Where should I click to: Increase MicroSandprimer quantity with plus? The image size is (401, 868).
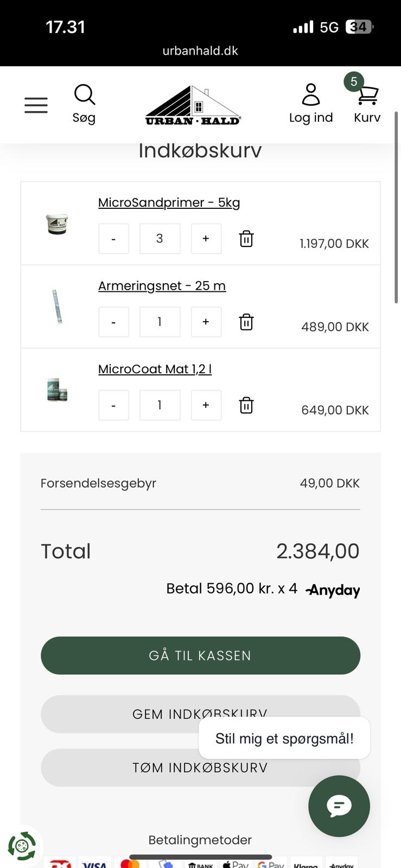(206, 239)
